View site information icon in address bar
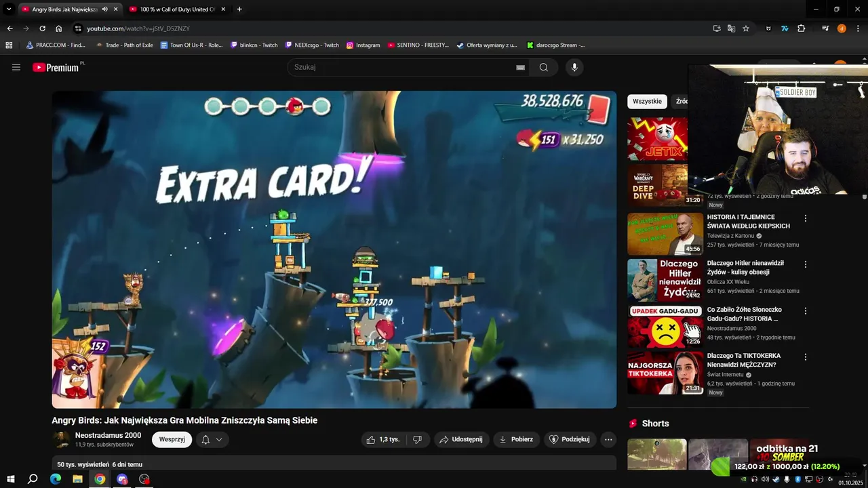This screenshot has width=868, height=488. pyautogui.click(x=78, y=28)
